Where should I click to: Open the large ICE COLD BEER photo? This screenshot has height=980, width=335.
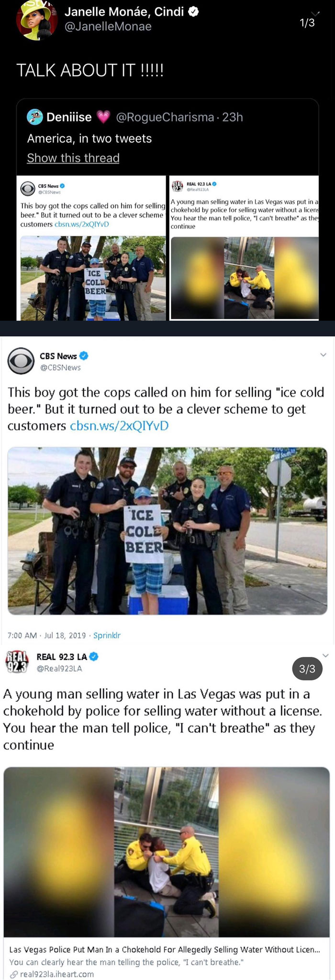[167, 531]
